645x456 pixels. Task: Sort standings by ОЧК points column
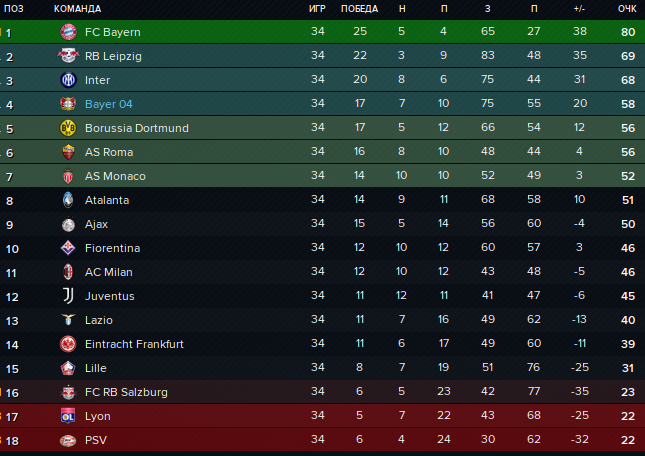(x=627, y=9)
